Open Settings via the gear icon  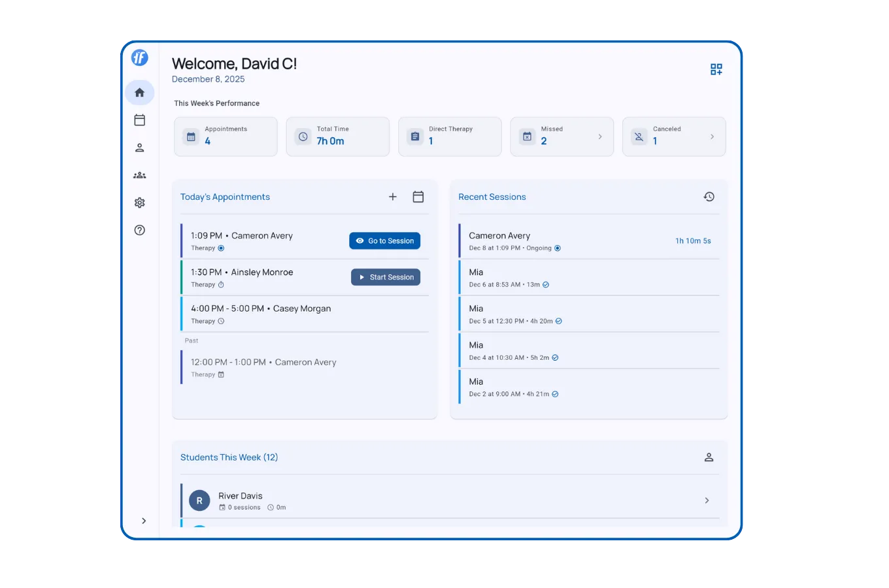tap(139, 203)
